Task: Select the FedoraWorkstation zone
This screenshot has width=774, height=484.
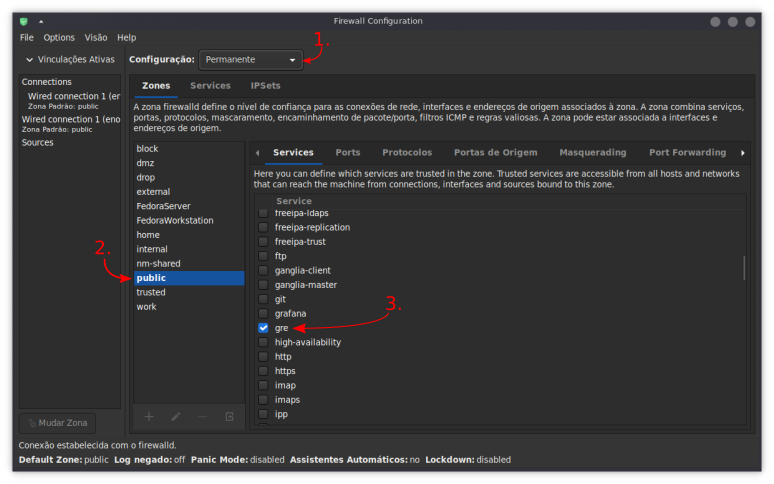Action: (189, 221)
